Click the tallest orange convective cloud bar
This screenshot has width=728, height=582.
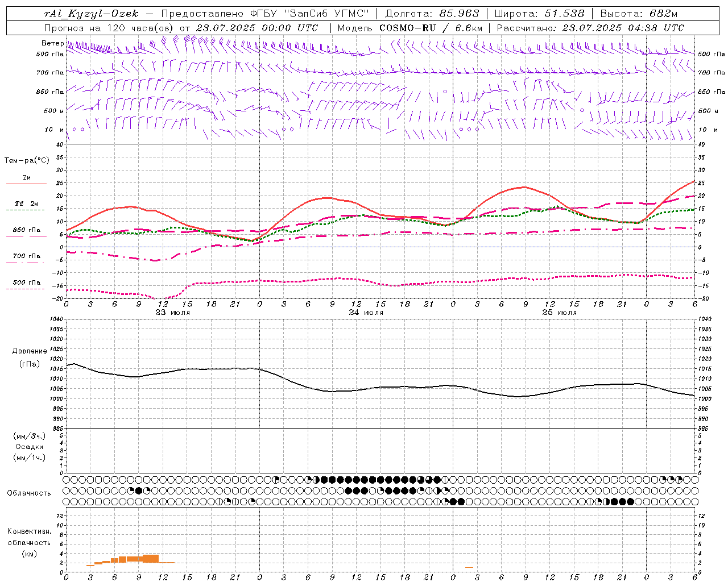click(x=151, y=559)
